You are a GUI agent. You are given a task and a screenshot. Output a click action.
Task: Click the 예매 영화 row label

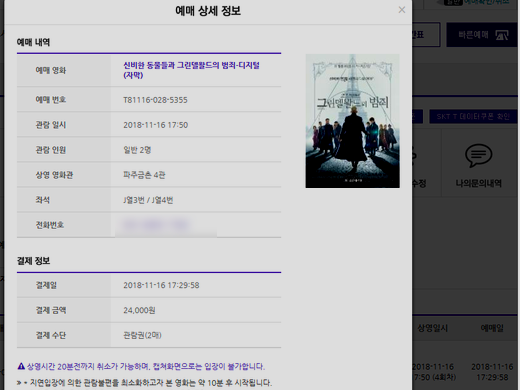tap(51, 70)
